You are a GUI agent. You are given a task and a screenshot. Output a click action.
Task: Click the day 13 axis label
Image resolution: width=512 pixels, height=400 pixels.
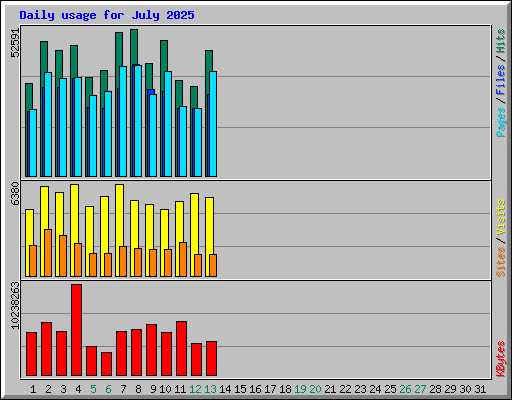[x=210, y=389]
